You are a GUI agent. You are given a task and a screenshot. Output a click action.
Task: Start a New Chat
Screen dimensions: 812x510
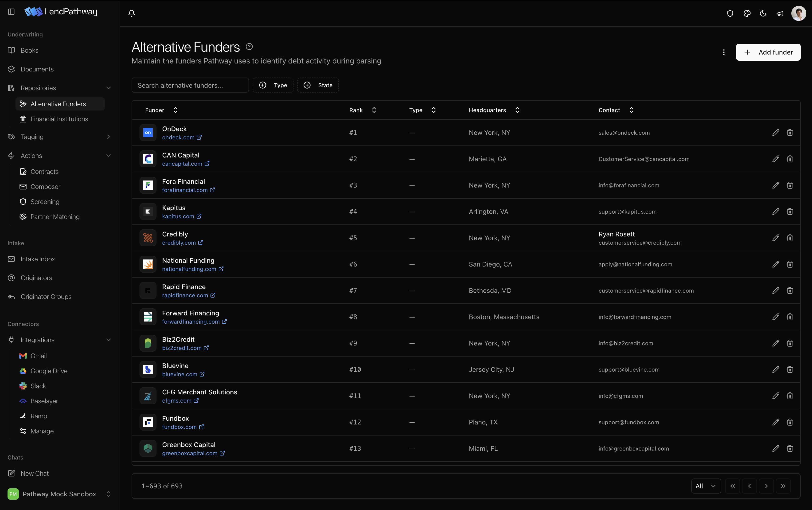pos(34,474)
